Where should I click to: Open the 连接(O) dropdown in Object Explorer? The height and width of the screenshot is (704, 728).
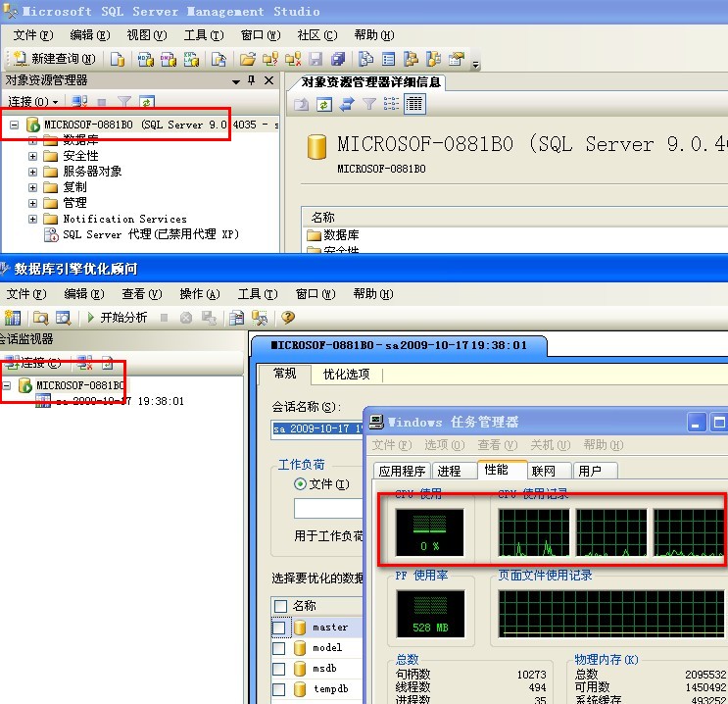point(32,101)
